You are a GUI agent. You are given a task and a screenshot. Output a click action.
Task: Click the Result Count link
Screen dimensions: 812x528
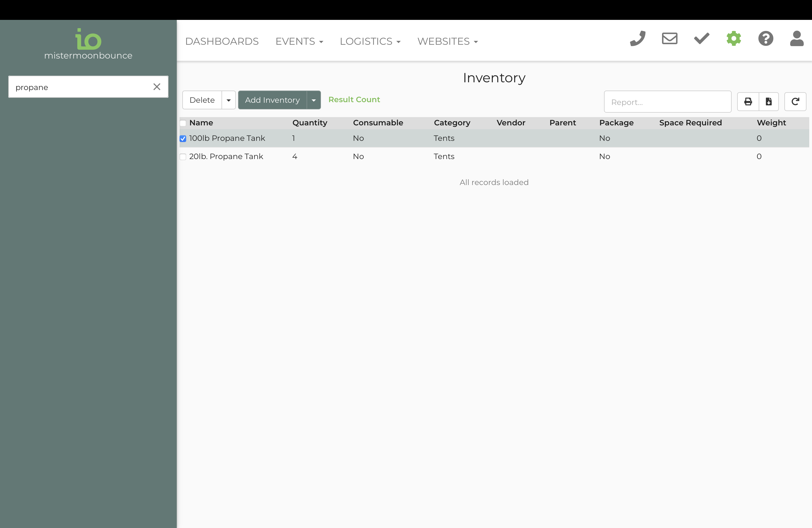pos(354,100)
